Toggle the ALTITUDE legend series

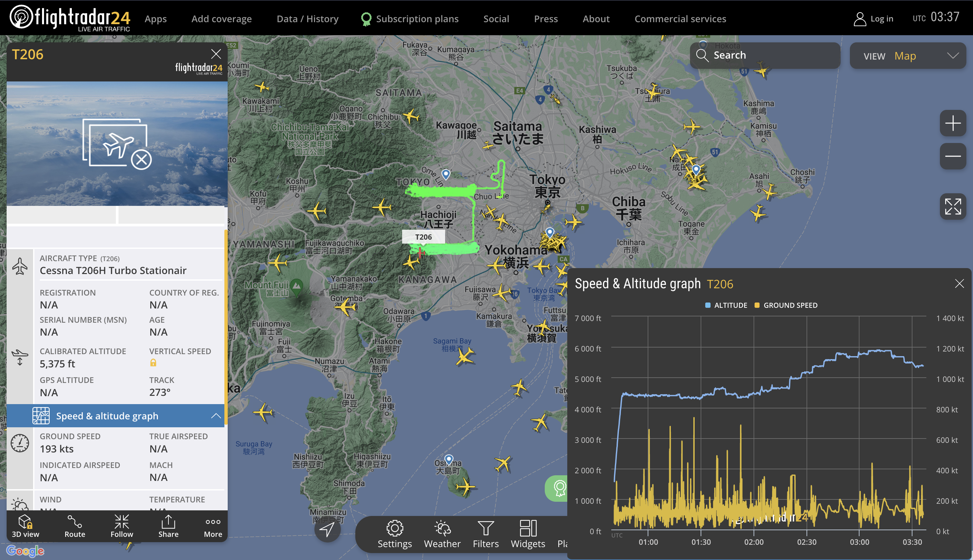pos(726,305)
